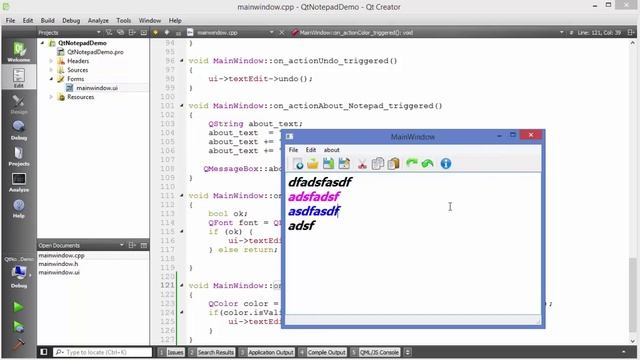This screenshot has width=640, height=360.
Task: Click Save icon in MainWindow toolbar
Action: [x=328, y=164]
